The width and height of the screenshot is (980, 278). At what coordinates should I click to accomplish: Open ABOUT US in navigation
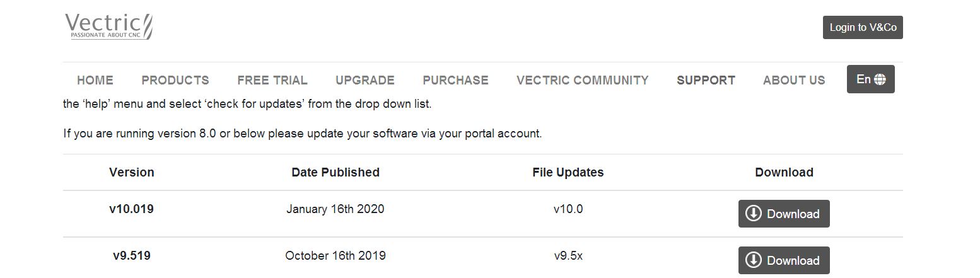[794, 81]
